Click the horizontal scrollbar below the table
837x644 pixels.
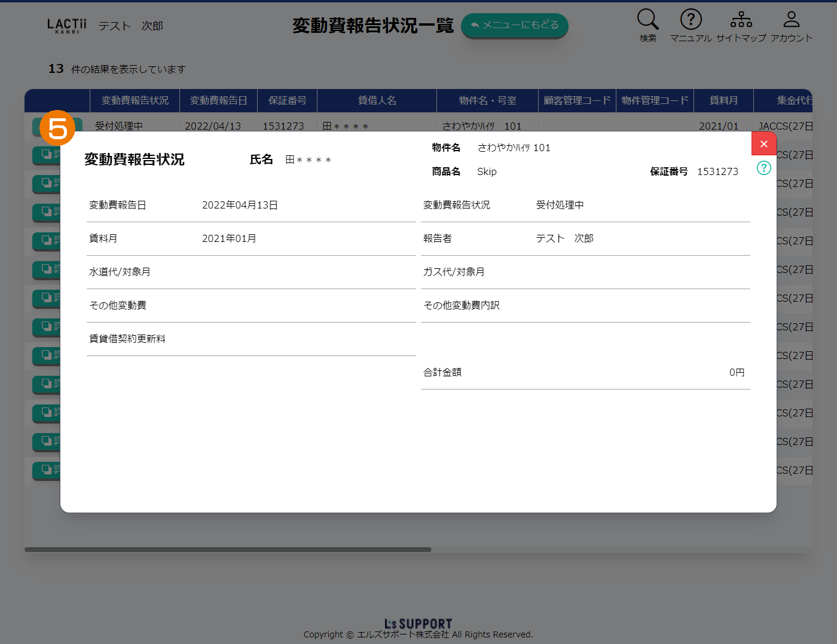227,550
